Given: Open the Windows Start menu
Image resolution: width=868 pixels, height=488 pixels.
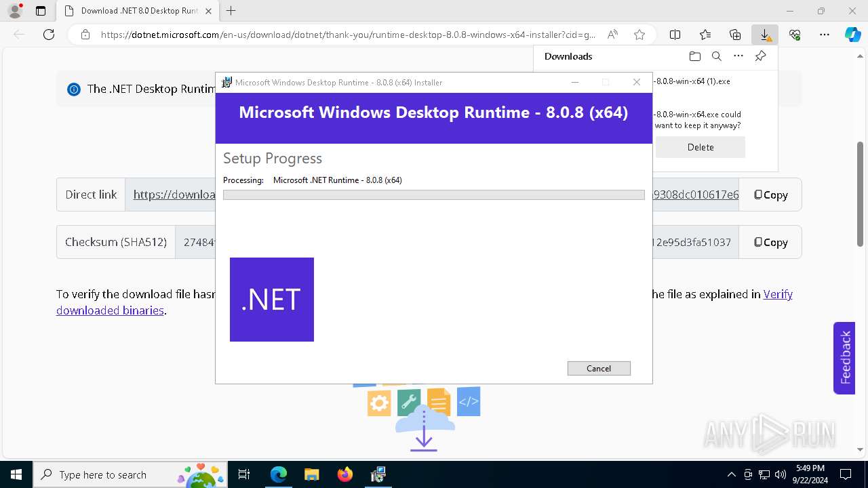Looking at the screenshot, I should click(16, 474).
